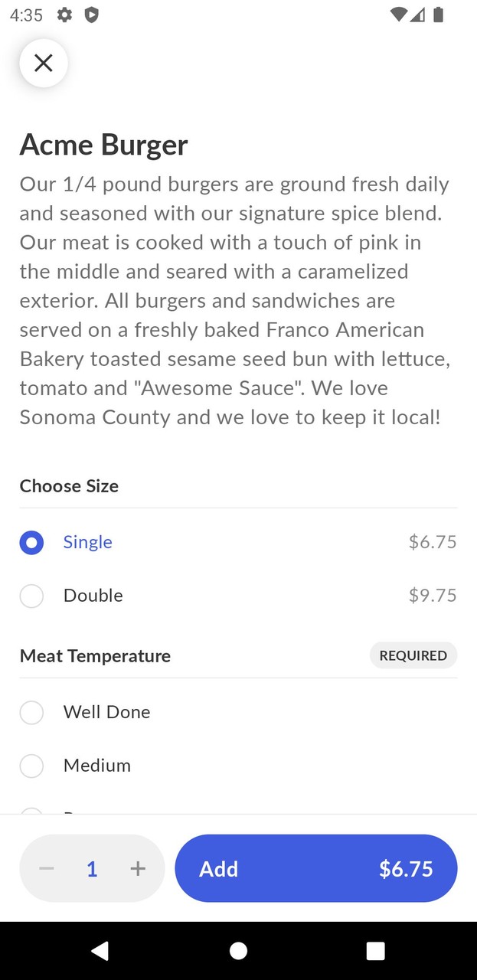This screenshot has height=980, width=477.
Task: Add the burger to your order
Action: [219, 868]
